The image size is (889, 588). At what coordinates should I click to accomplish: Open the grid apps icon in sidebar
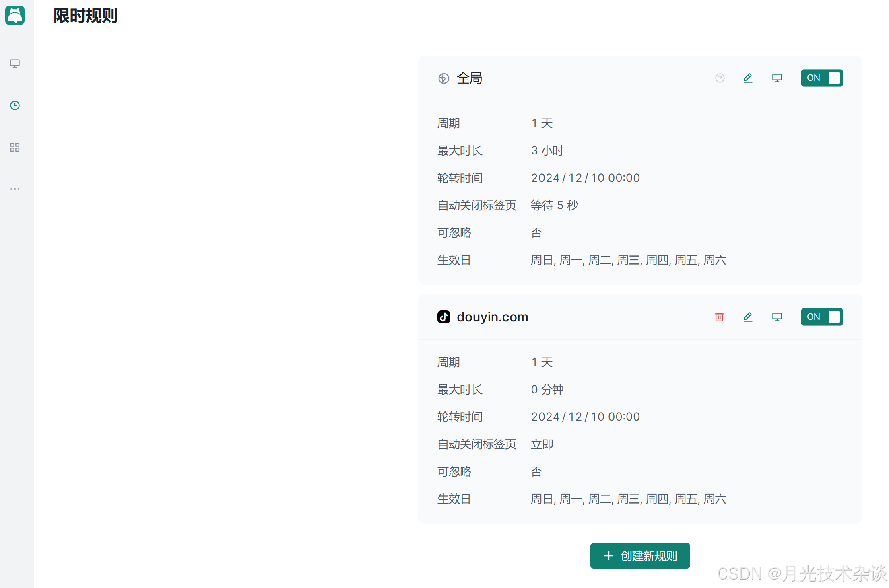pyautogui.click(x=15, y=147)
